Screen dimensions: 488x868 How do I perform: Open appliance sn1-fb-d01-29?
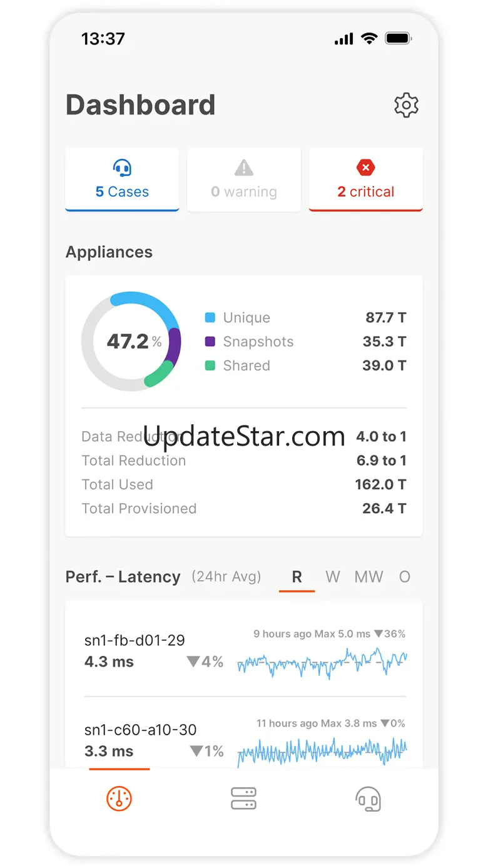pos(244,651)
